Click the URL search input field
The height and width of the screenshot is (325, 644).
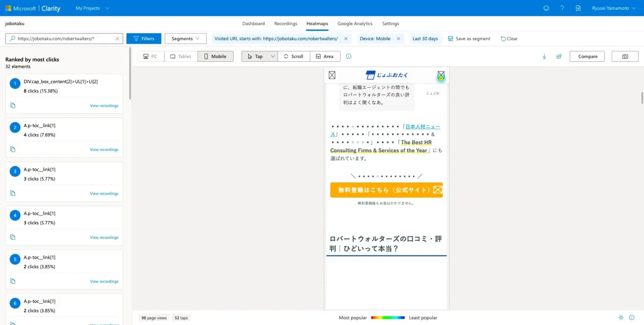coord(65,39)
